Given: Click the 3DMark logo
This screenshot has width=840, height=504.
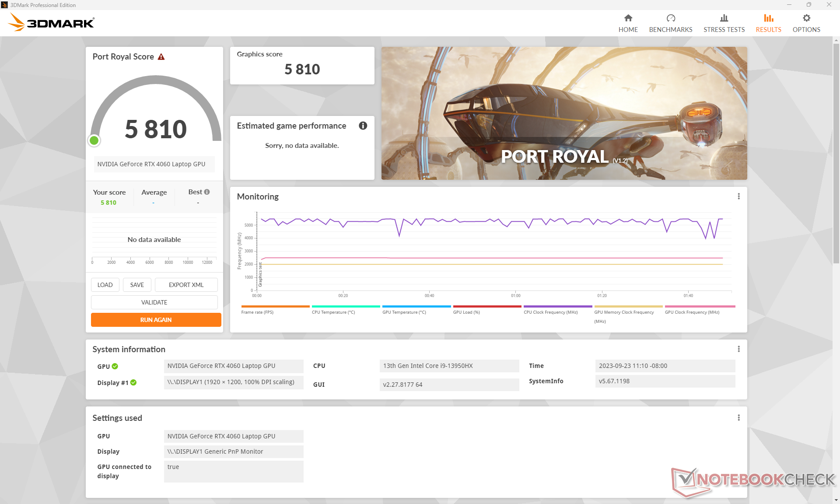Looking at the screenshot, I should [52, 22].
